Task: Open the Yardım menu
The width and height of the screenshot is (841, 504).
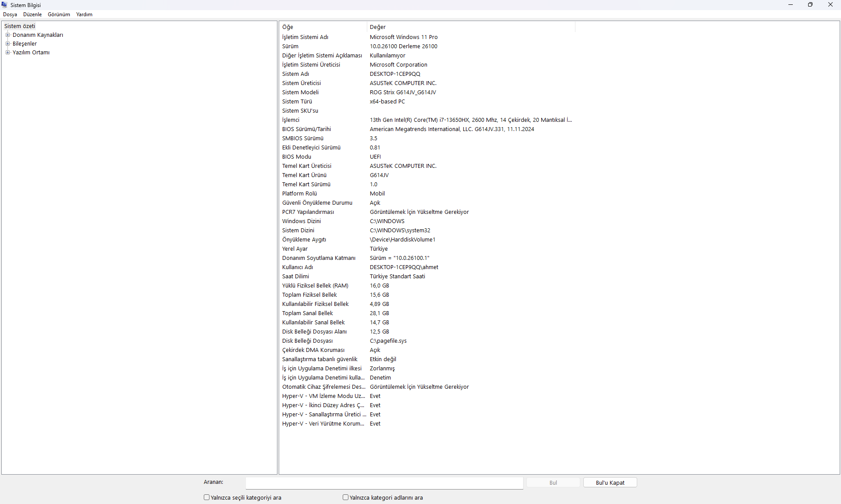Action: tap(84, 14)
